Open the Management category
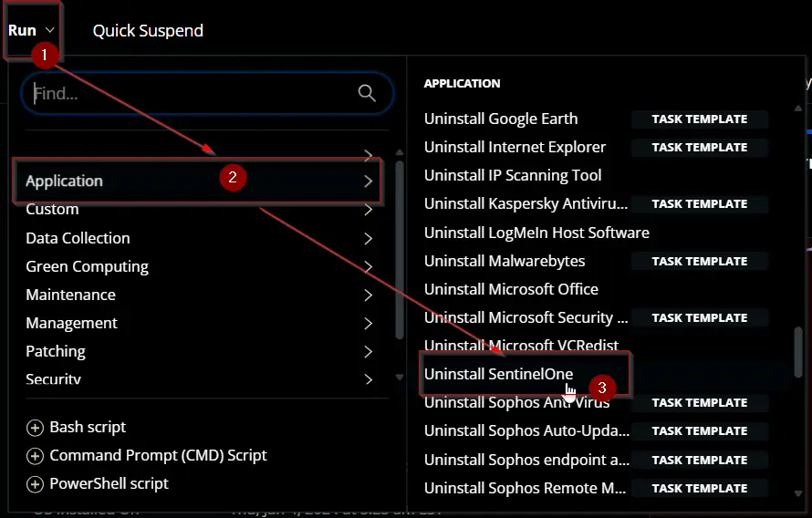Viewport: 812px width, 518px height. pos(200,323)
